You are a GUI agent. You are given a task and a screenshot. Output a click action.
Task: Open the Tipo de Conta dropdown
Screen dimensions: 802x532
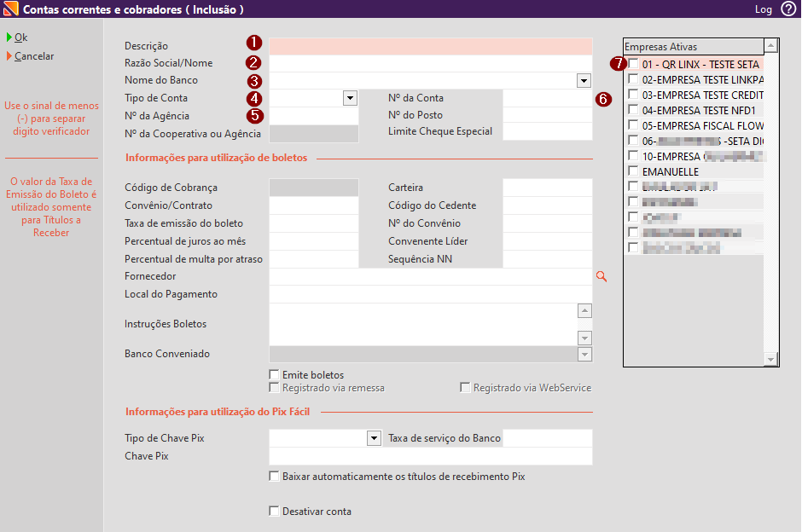tap(350, 98)
